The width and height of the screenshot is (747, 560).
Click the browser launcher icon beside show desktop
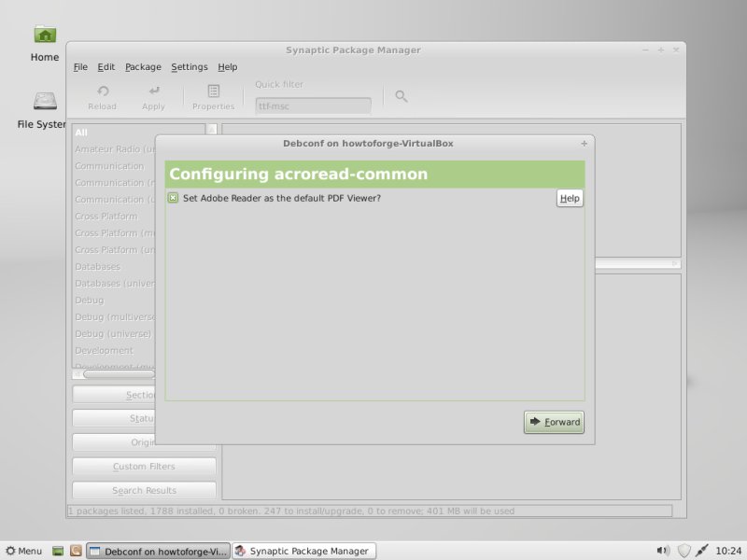click(x=76, y=551)
